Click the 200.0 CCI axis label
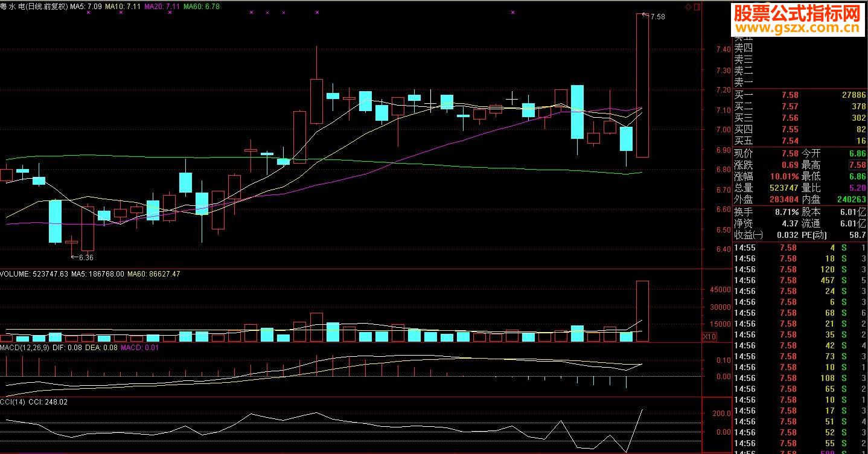Image resolution: width=868 pixels, height=454 pixels. point(722,414)
